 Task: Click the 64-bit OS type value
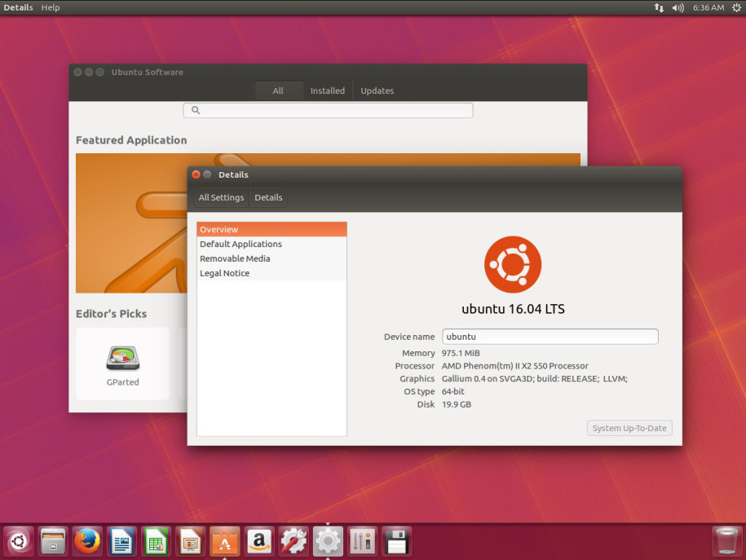[453, 391]
